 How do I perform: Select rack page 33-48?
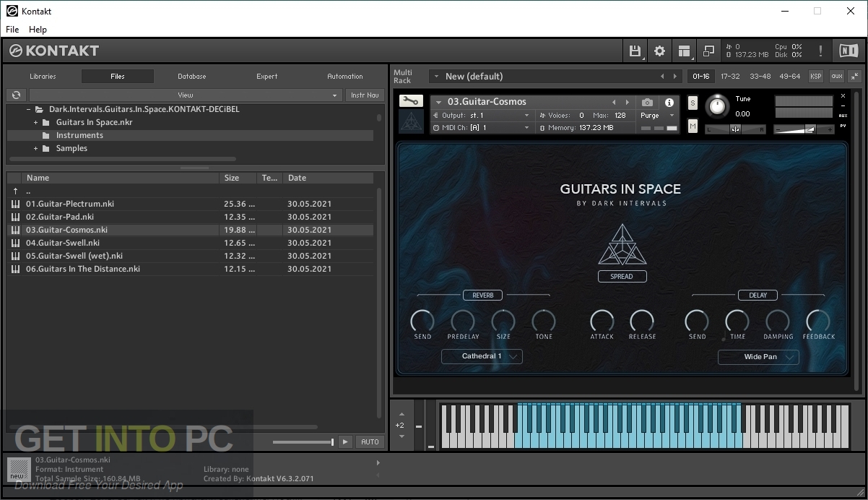(760, 76)
